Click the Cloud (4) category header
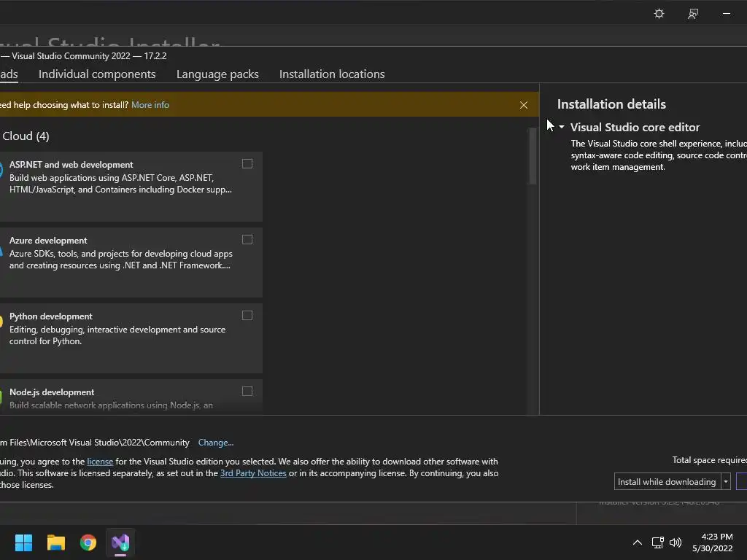The image size is (747, 560). tap(26, 136)
